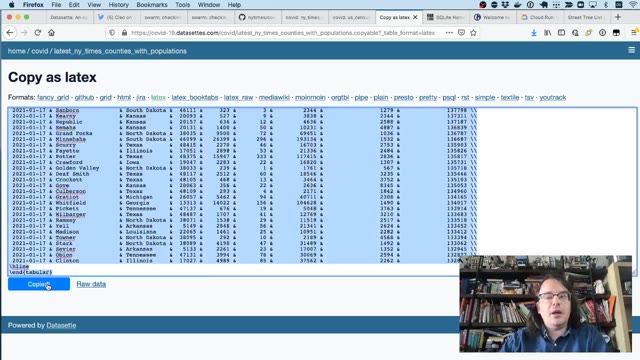The image size is (640, 360).
Task: Go forward to next page
Action: [x=24, y=33]
